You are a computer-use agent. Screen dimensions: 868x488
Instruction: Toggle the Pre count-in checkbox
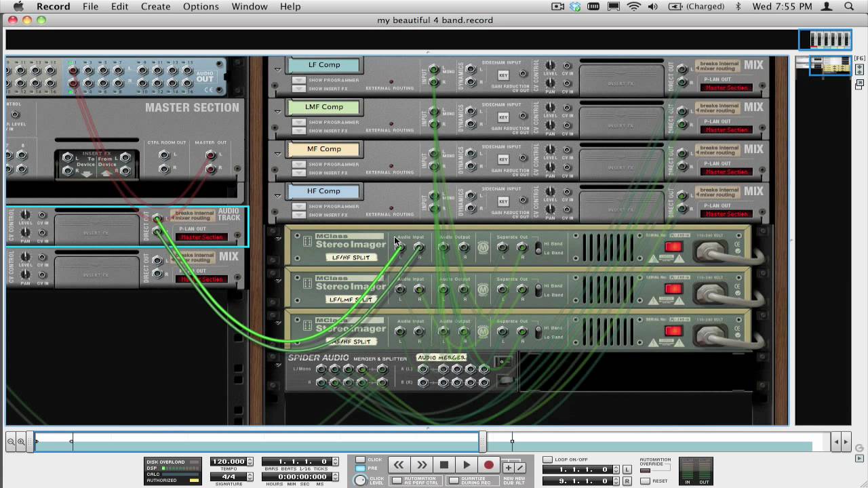[360, 468]
